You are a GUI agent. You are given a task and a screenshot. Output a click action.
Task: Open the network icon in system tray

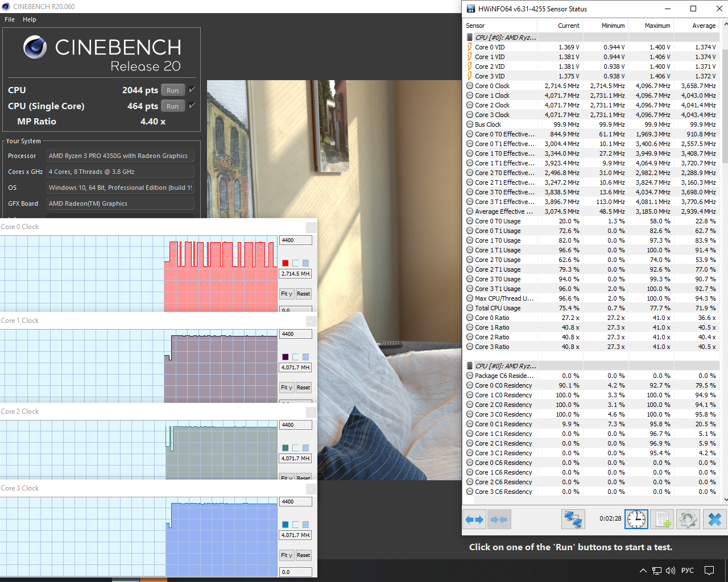click(657, 571)
